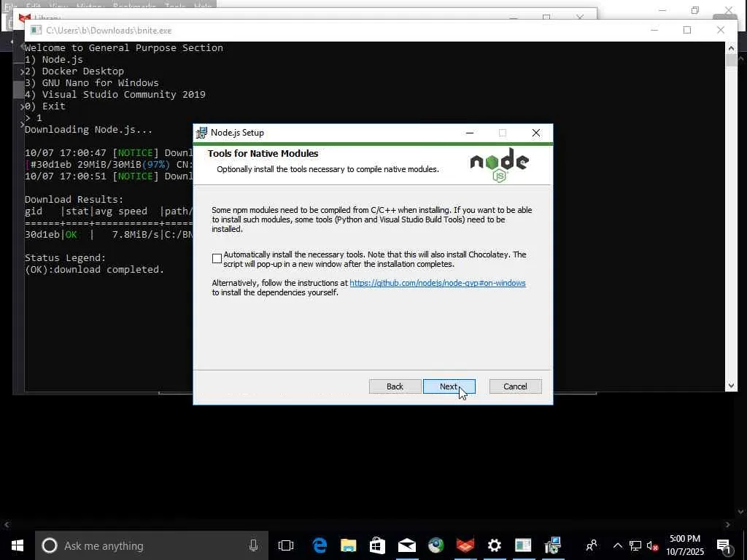This screenshot has width=747, height=560.
Task: Switch to the bnite console taskbar icon
Action: (x=523, y=545)
